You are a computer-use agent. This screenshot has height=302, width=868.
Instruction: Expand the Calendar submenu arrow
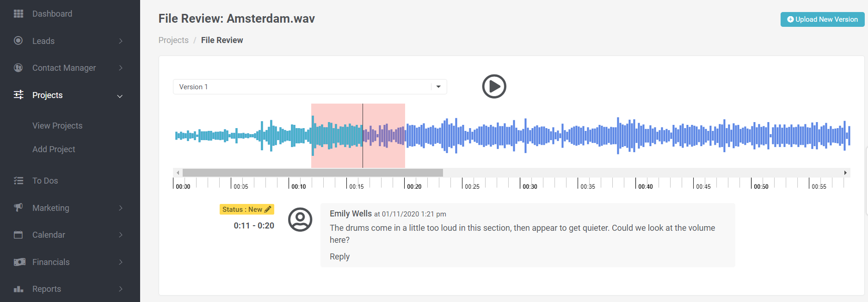[121, 235]
